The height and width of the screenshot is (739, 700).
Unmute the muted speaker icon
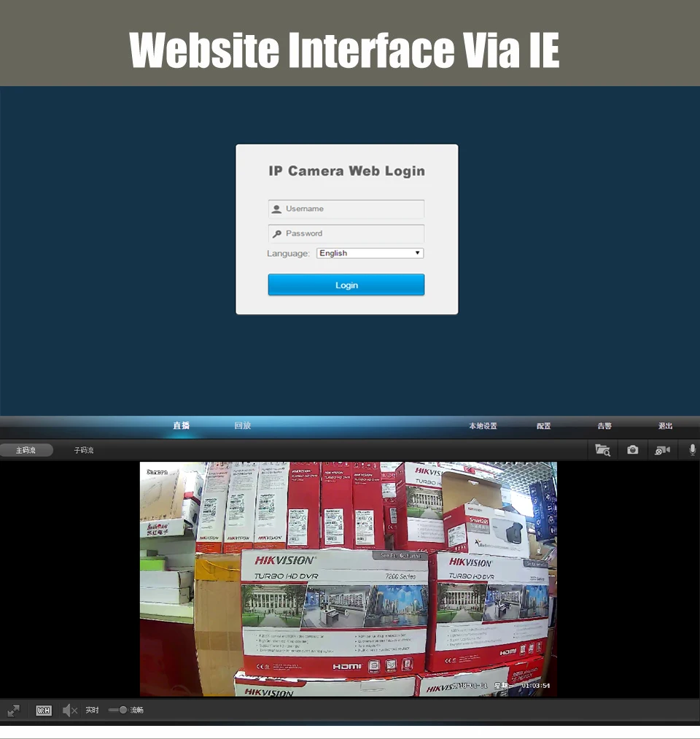[70, 711]
